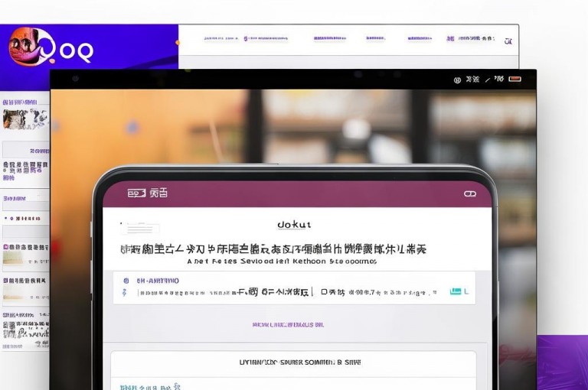Toggle the pill-shaped icon at the maroon header's right end
The width and height of the screenshot is (588, 390).
[470, 193]
